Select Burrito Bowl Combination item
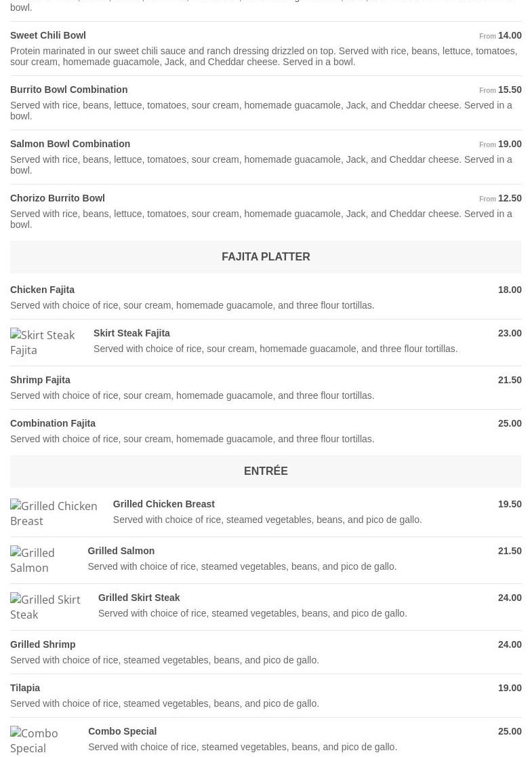The width and height of the screenshot is (532, 757). (68, 90)
